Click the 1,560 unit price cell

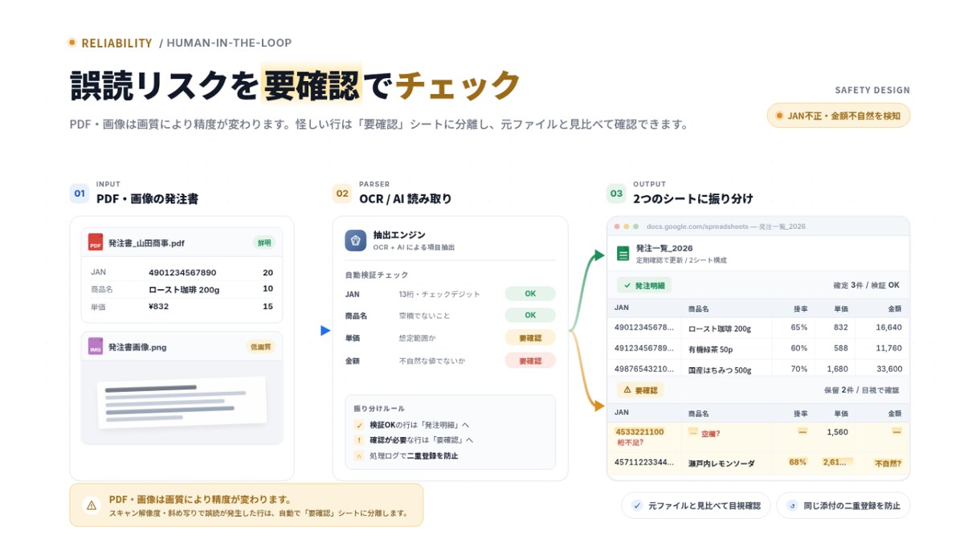coord(837,432)
